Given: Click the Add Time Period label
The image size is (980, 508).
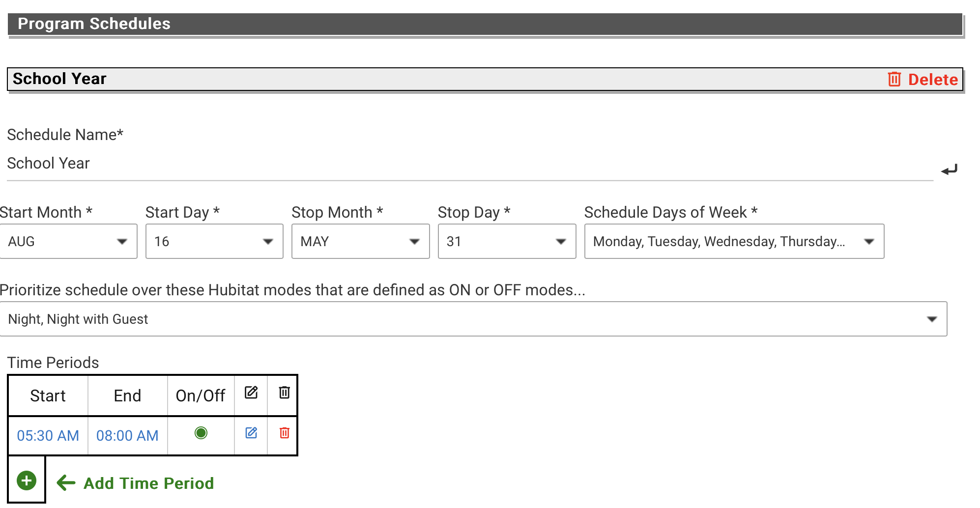Looking at the screenshot, I should click(x=149, y=483).
